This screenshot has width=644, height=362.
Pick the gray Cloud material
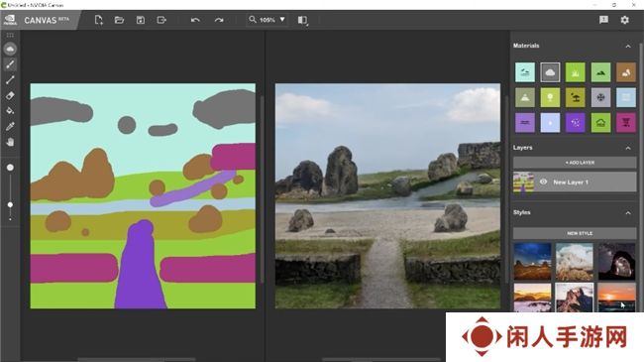550,72
